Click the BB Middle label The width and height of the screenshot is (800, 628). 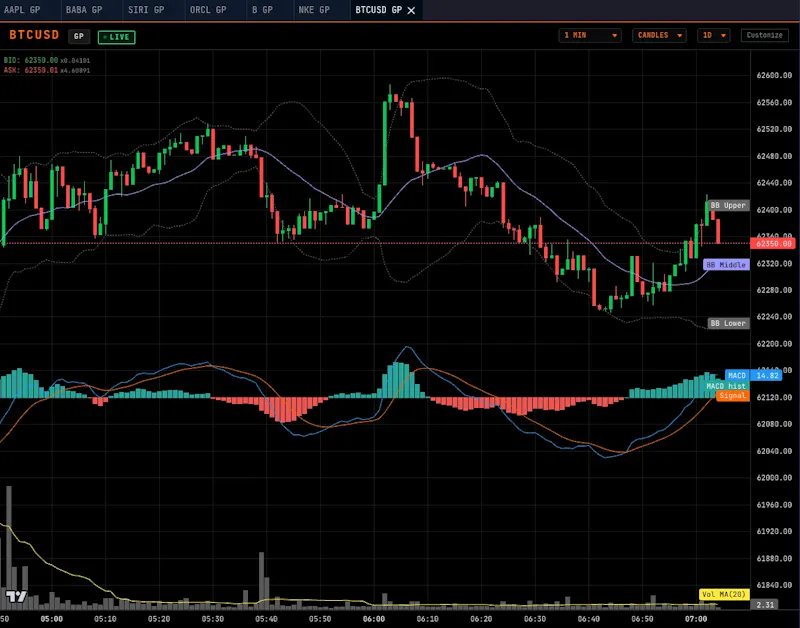click(x=726, y=265)
